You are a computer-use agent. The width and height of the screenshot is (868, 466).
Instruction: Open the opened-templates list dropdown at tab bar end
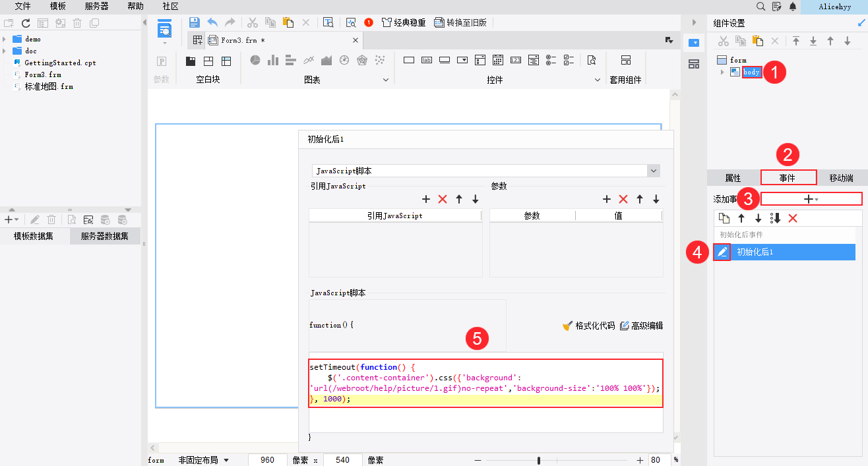pyautogui.click(x=669, y=41)
